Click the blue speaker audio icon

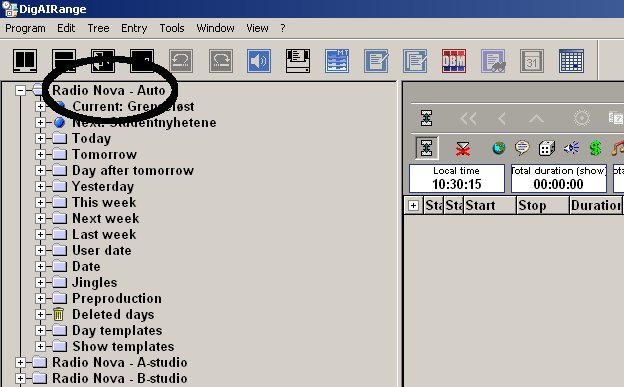click(259, 61)
